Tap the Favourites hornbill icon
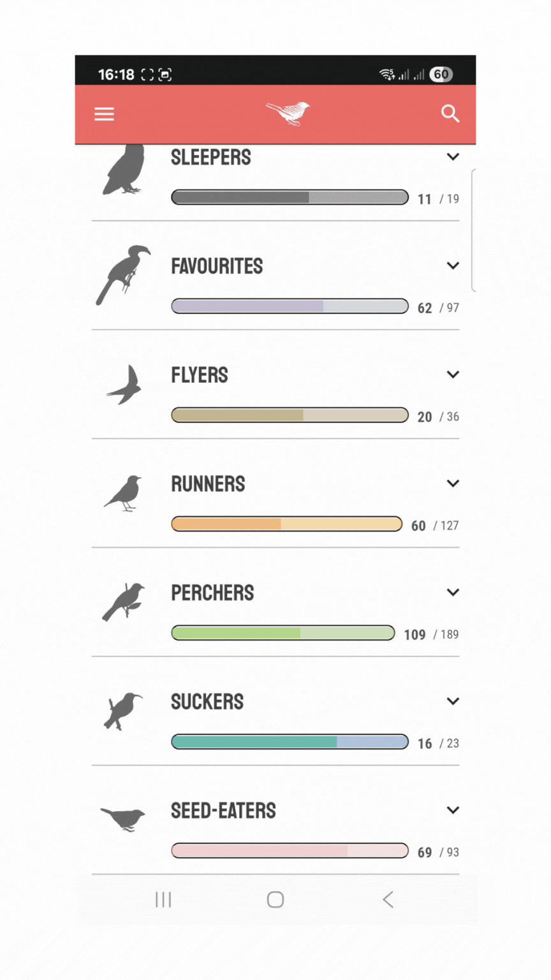The image size is (551, 980). click(x=125, y=274)
